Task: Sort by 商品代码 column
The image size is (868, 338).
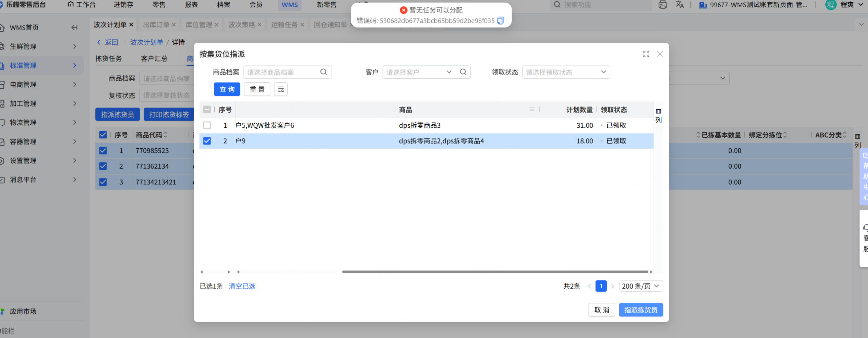Action: pos(165,135)
